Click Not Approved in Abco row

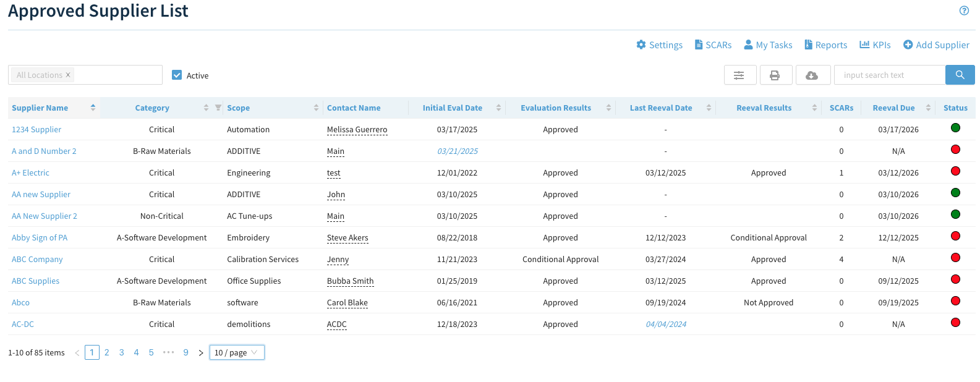[x=769, y=302]
